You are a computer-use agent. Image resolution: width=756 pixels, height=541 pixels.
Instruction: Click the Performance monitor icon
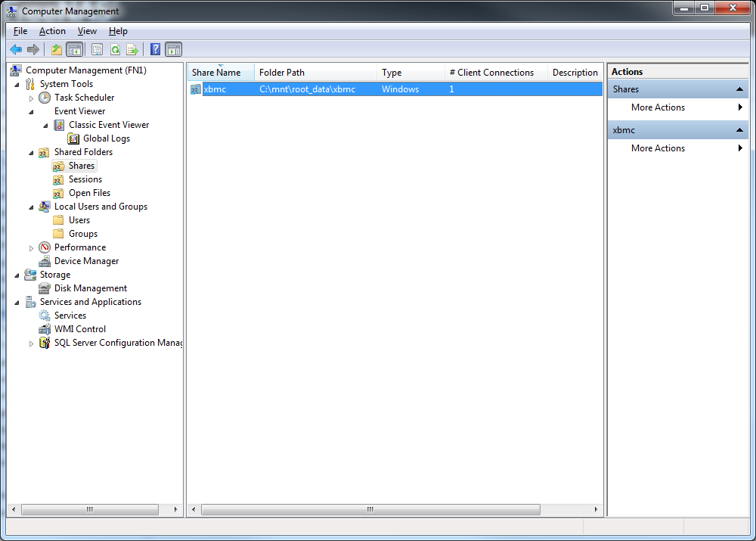point(45,247)
